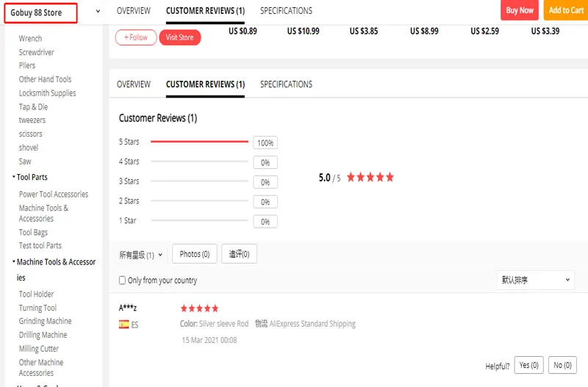Open the 默认排序 sort order dropdown
The width and height of the screenshot is (588, 387).
point(535,280)
